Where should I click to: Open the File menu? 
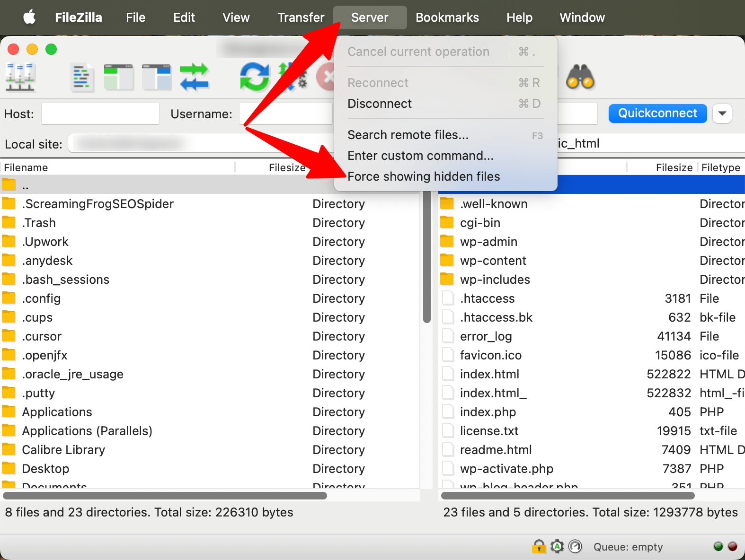pyautogui.click(x=136, y=17)
